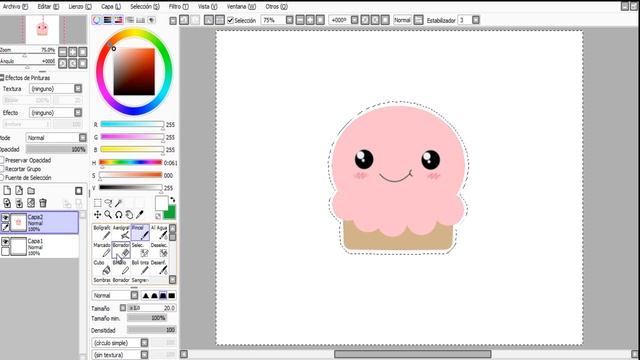This screenshot has width=640, height=360.
Task: Enable Preservar Opacidad checkbox
Action: [2, 160]
